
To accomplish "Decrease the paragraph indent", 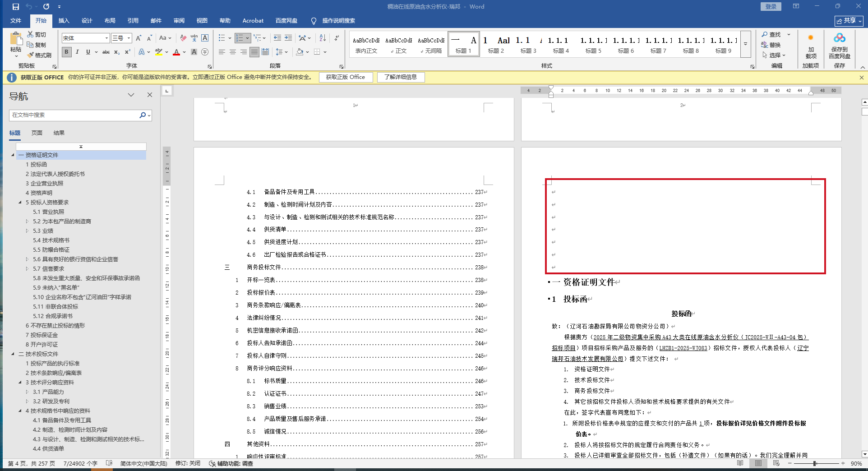I will pos(277,38).
